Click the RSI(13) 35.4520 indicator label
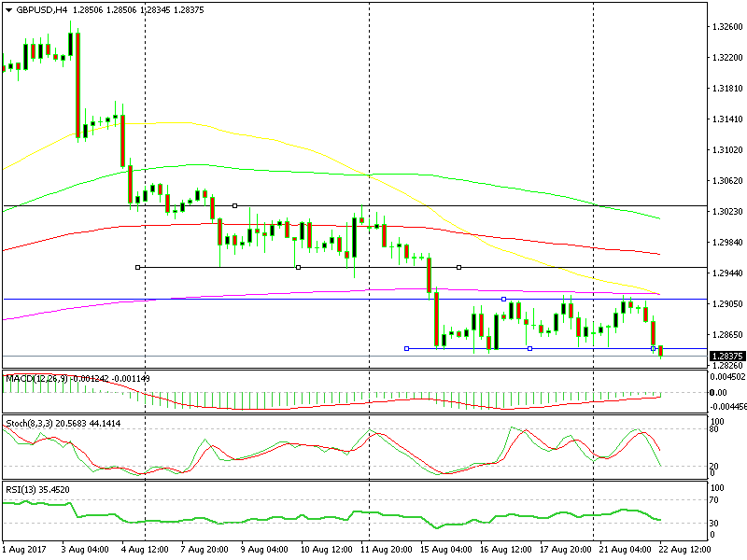This screenshot has width=747, height=560. 37,489
